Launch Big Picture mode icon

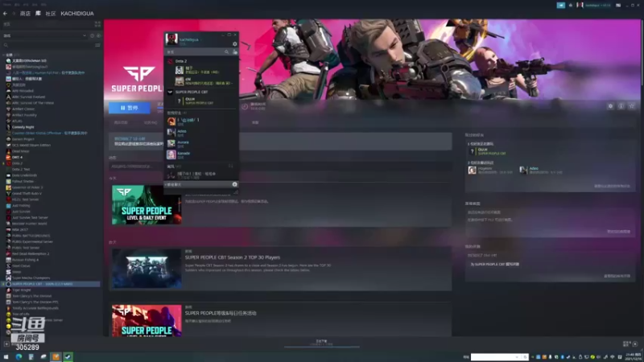(618, 6)
